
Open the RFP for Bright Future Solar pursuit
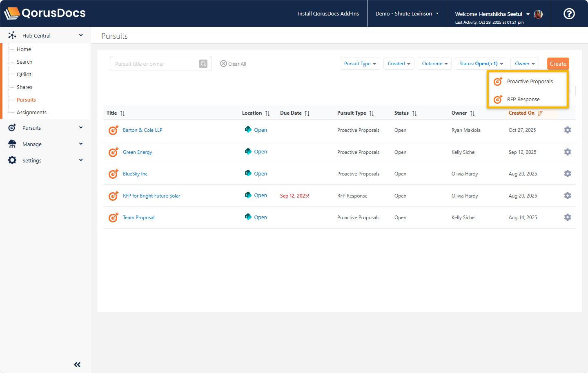coord(151,196)
